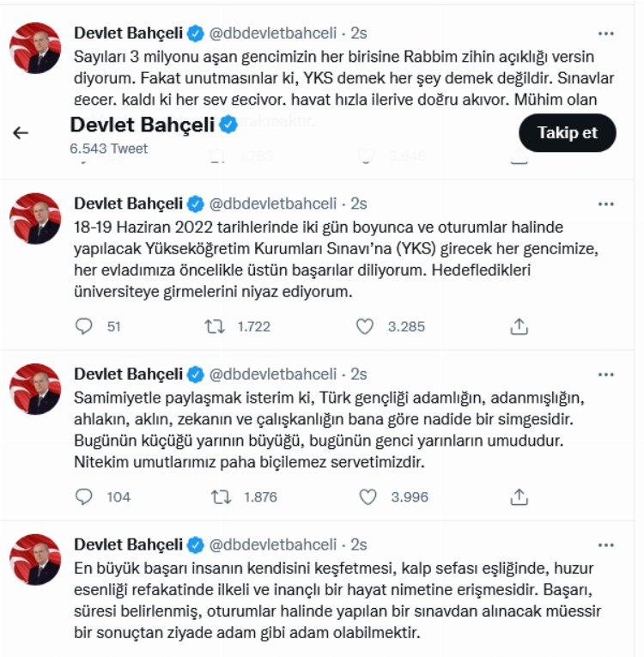Retweet the tweet with 1.876 retweets
This screenshot has height=657, width=644.
click(221, 496)
